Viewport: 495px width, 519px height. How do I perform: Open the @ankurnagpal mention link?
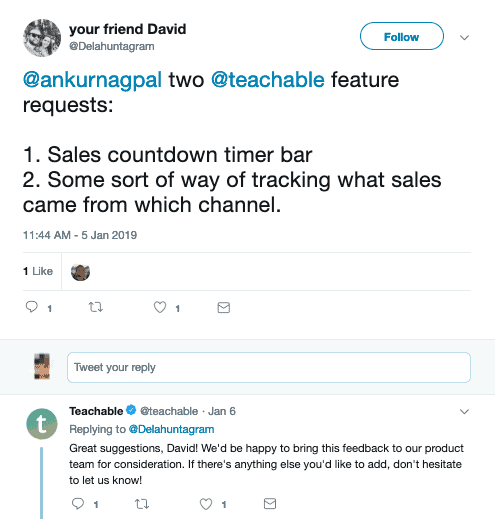93,80
